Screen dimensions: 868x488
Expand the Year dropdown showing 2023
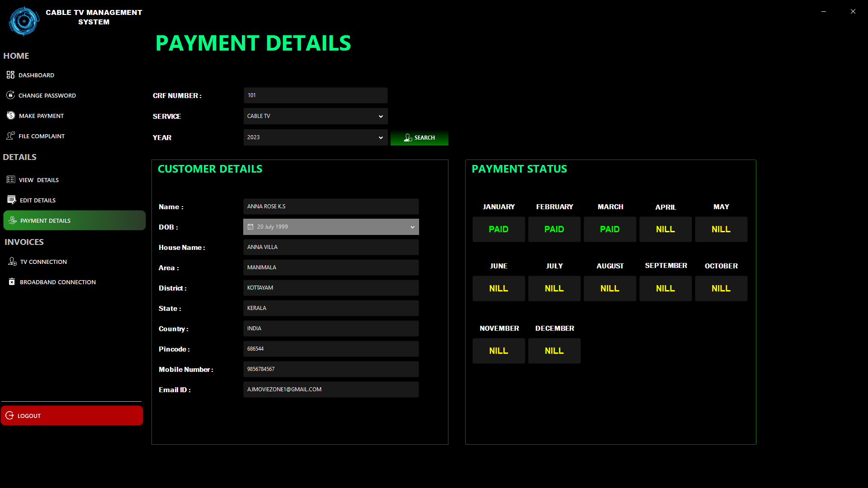coord(381,138)
